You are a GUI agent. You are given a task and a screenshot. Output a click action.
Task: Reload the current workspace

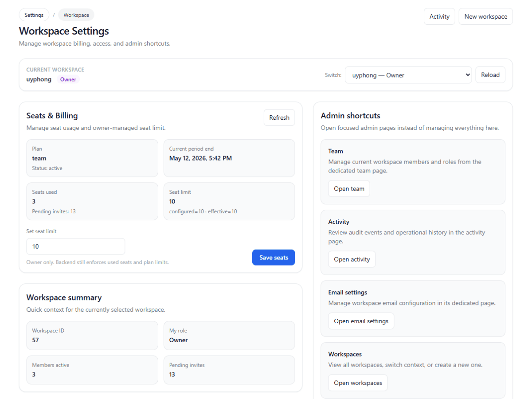[490, 75]
